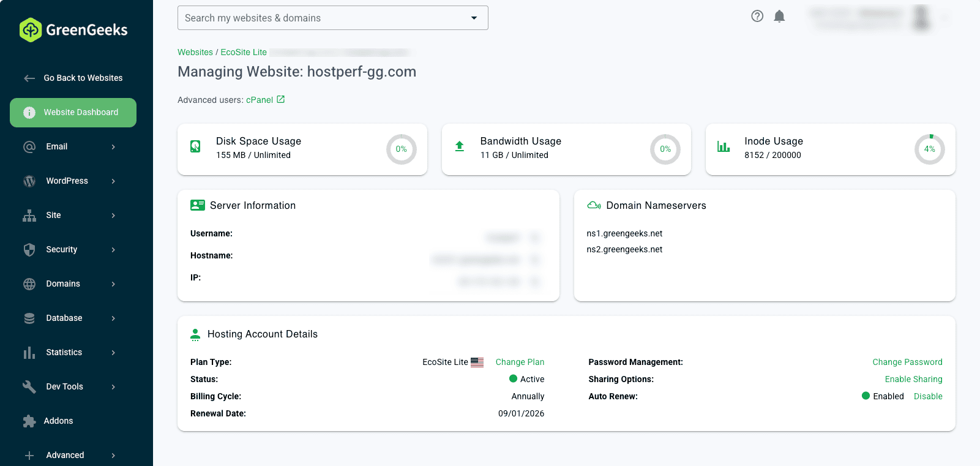
Task: Click the Enable Sharing link
Action: [x=913, y=379]
